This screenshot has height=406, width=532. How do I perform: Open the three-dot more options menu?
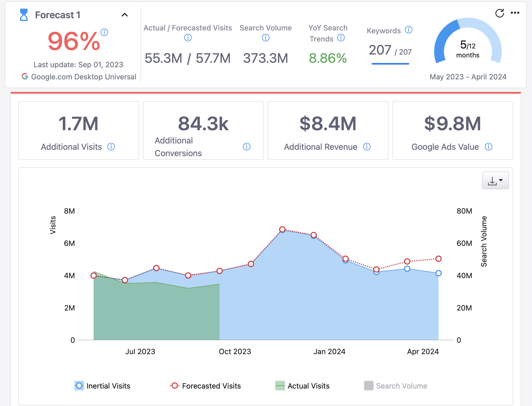pos(515,13)
